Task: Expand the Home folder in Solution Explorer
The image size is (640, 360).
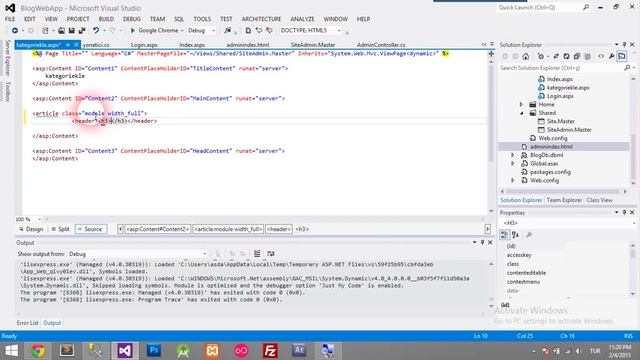Action: [x=521, y=104]
